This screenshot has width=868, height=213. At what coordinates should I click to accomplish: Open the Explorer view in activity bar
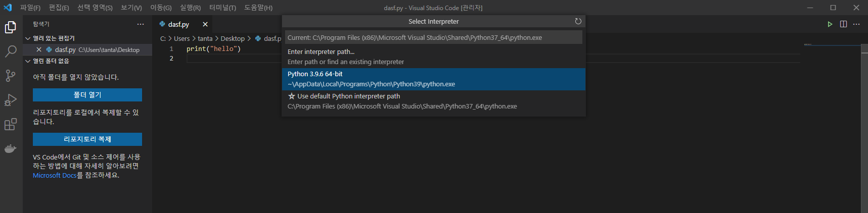click(11, 27)
